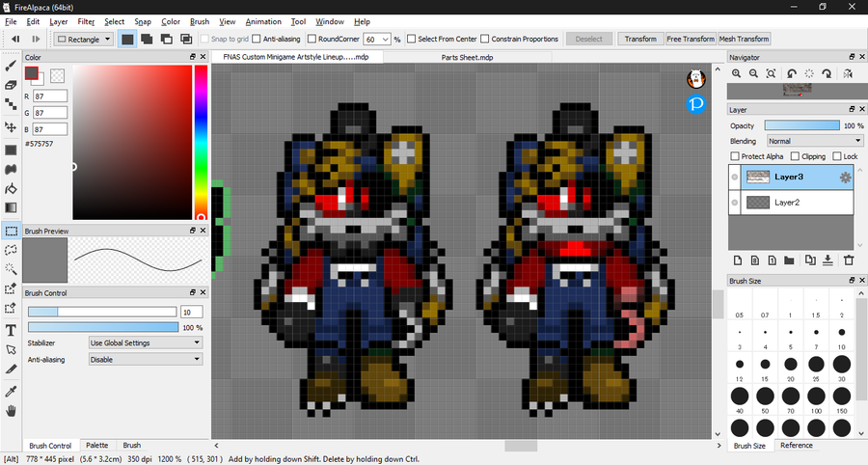868x465 pixels.
Task: Hide Layer3 using its visibility dot
Action: coord(735,178)
